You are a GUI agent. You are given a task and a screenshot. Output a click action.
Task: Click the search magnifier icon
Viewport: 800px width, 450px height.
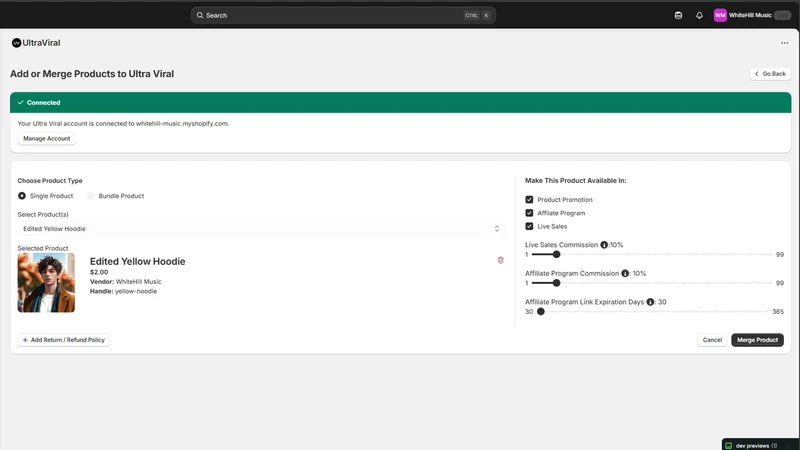pos(200,15)
